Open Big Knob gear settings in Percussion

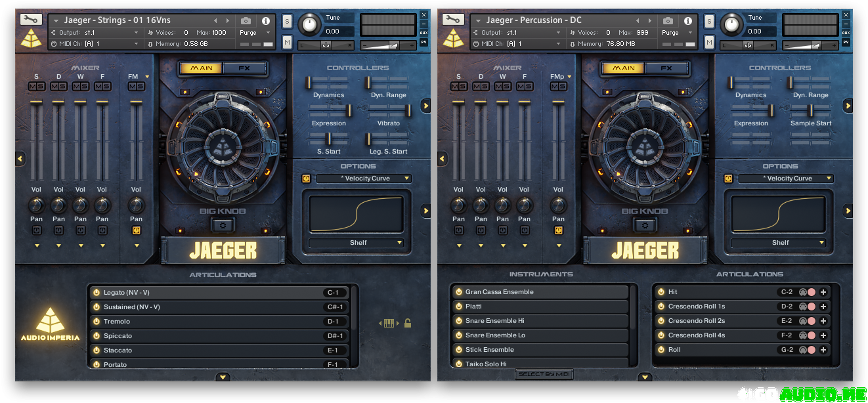tap(645, 225)
